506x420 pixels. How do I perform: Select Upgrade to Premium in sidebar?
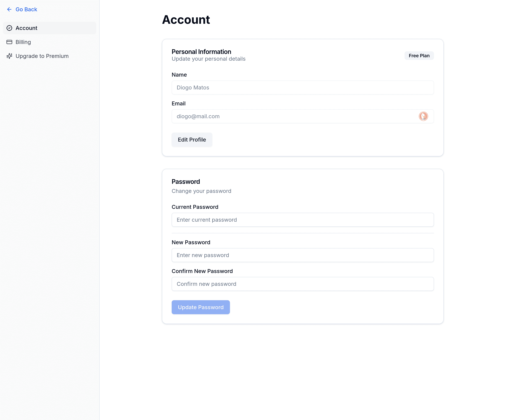[49, 56]
